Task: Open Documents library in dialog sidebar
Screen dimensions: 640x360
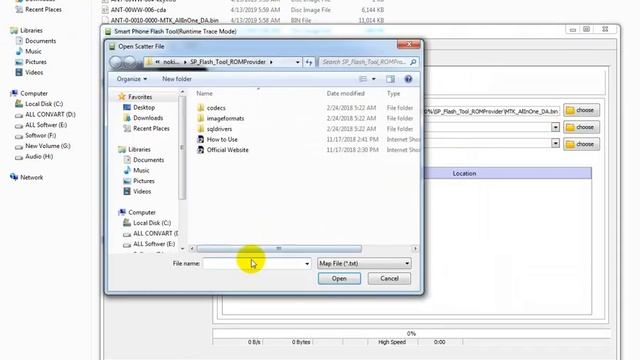Action: [x=148, y=160]
